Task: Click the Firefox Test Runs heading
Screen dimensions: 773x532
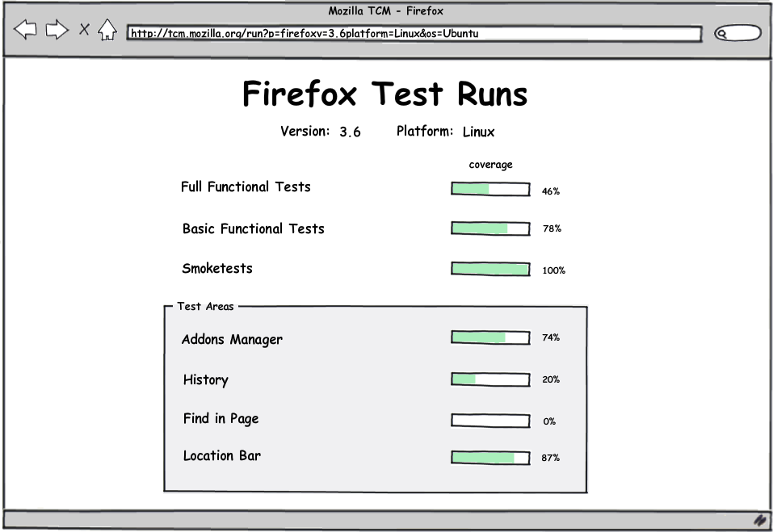Action: (x=385, y=94)
